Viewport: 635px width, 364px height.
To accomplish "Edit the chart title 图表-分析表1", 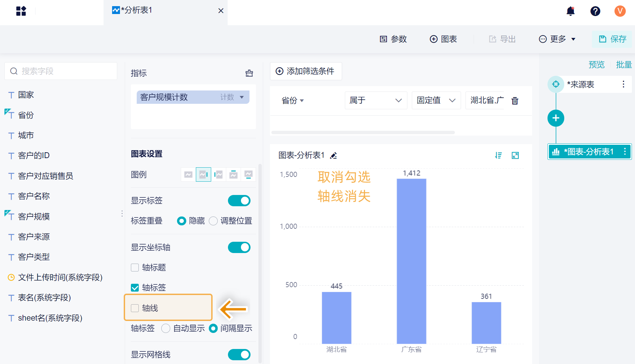I will (334, 156).
